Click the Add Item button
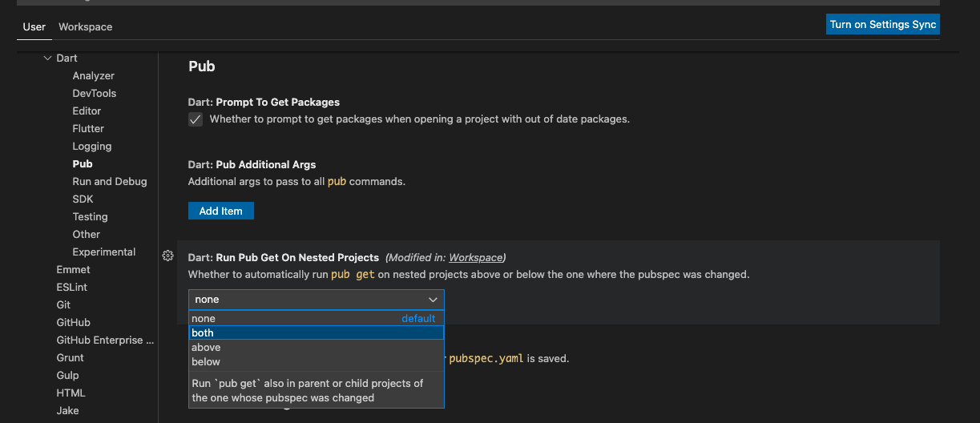Image resolution: width=980 pixels, height=423 pixels. coord(220,211)
